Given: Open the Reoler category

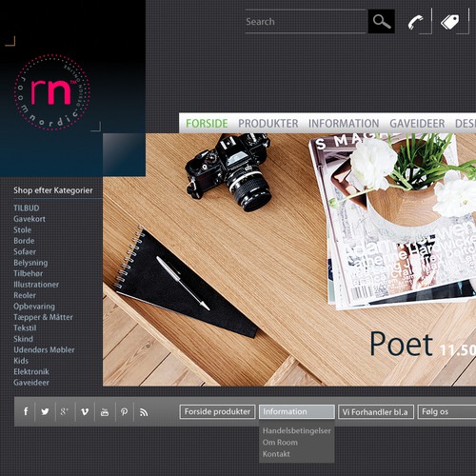Looking at the screenshot, I should (x=25, y=295).
